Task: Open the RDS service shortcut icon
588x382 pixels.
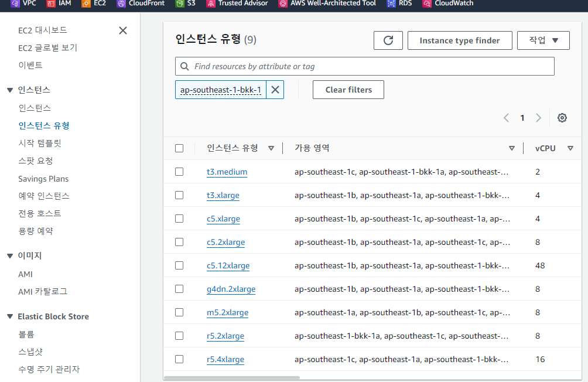Action: tap(391, 4)
